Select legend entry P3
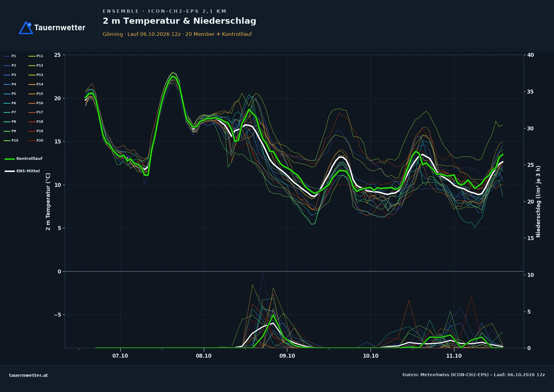Screen dimensions: 554x392 pos(10,75)
